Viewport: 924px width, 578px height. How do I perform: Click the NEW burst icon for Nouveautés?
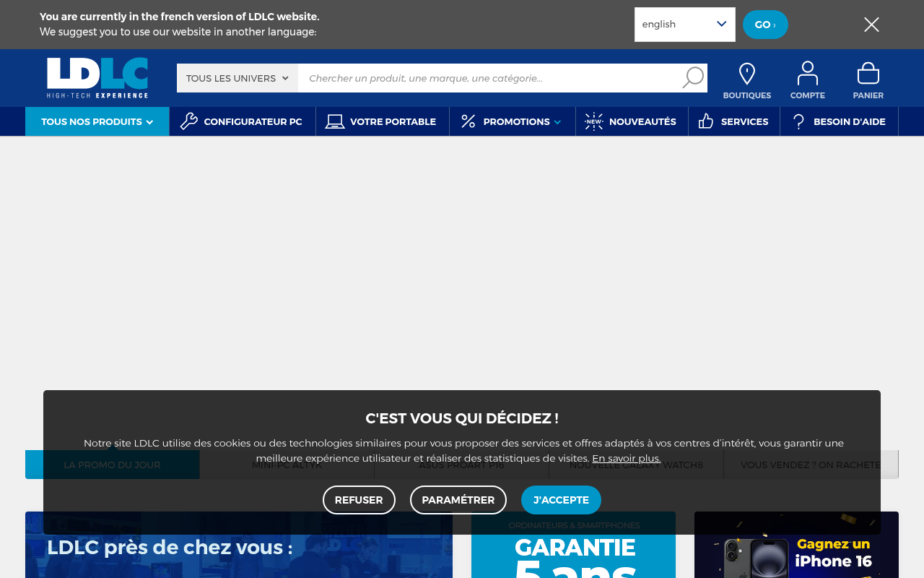(x=594, y=121)
